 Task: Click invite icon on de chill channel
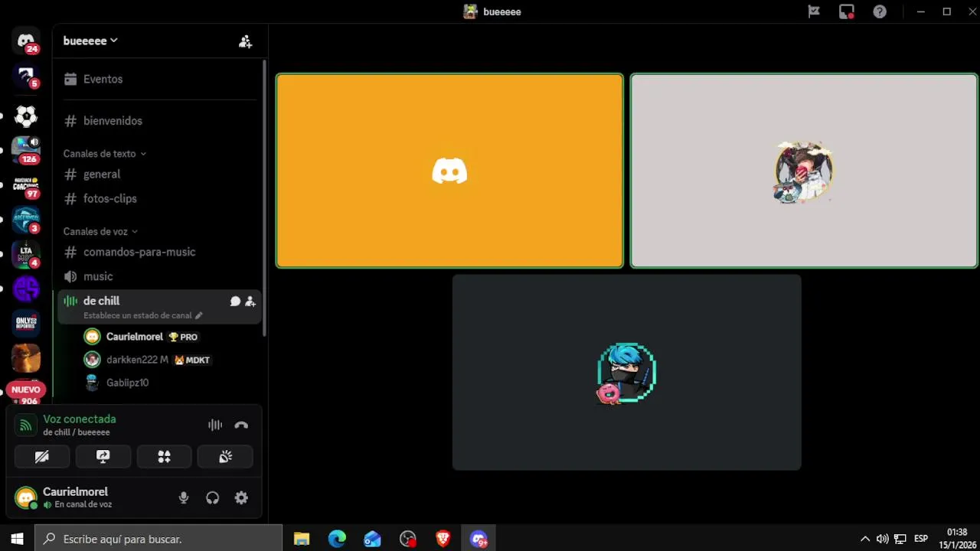[x=250, y=302]
